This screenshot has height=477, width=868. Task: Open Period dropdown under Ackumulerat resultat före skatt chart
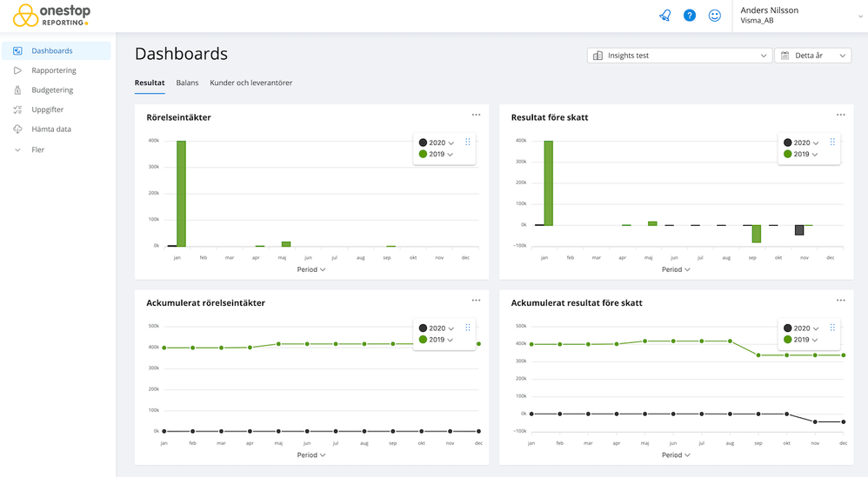pyautogui.click(x=676, y=455)
